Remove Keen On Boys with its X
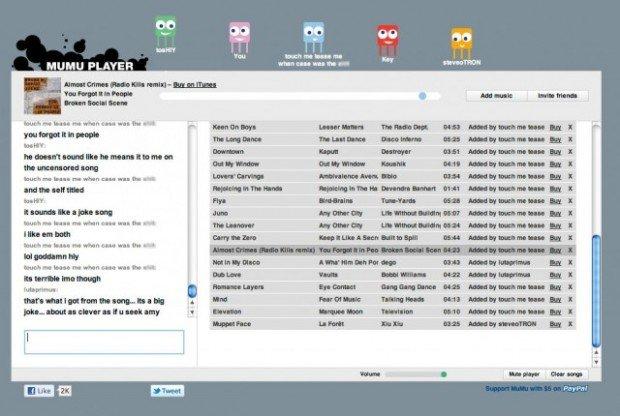The height and width of the screenshot is (416, 620). (x=570, y=127)
